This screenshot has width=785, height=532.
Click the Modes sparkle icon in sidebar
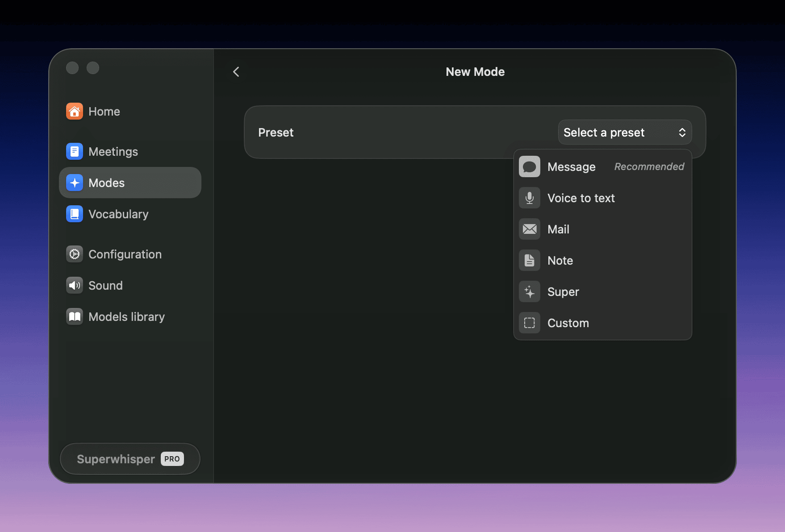click(x=75, y=183)
